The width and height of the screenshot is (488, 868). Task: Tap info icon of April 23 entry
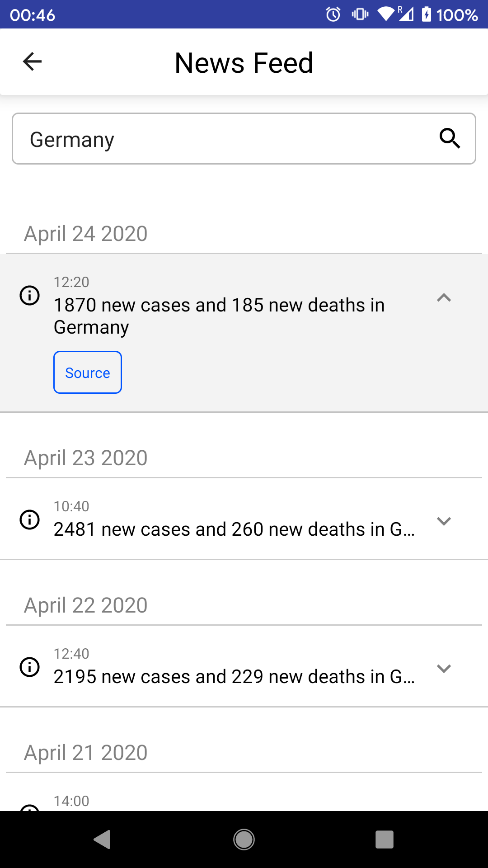pos(30,519)
